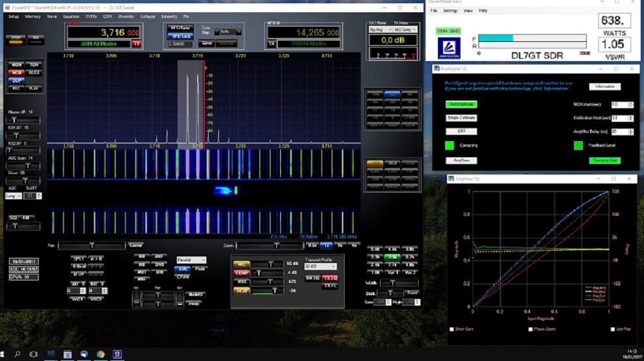Open the File menu in PowerMaster Basic
The image size is (644, 361).
point(433,11)
